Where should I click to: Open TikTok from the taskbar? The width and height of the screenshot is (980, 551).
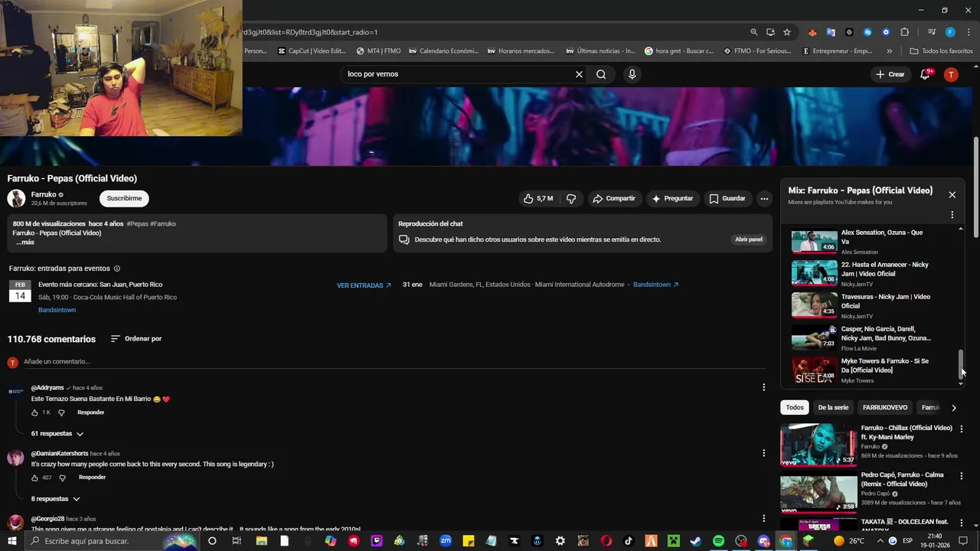[x=629, y=541]
